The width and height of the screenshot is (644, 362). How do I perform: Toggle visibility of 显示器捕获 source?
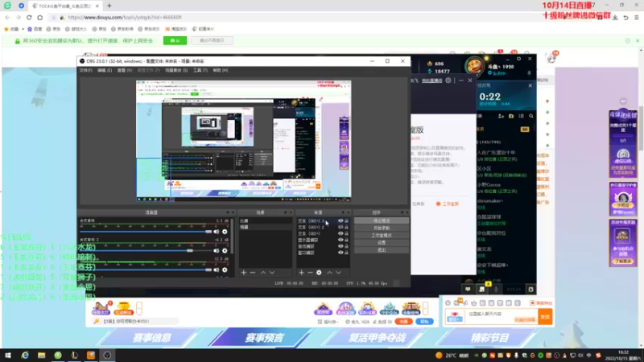[340, 240]
